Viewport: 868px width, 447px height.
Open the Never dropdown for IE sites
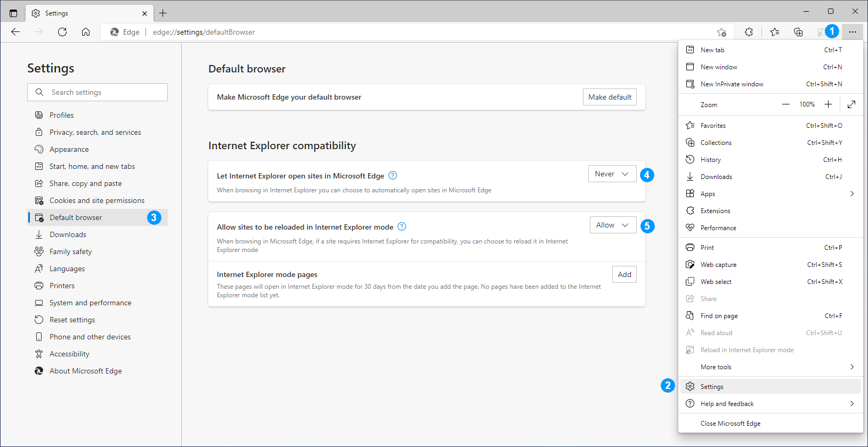[x=612, y=174]
